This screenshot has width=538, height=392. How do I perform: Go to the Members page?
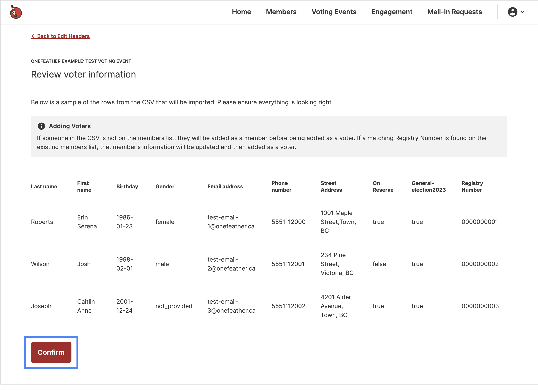[x=281, y=12]
